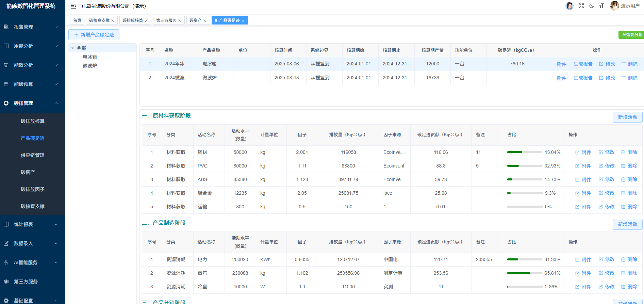Screen dimensions: 644x304
Task: Select 微波炉 in the product tree
Action: 90,66
